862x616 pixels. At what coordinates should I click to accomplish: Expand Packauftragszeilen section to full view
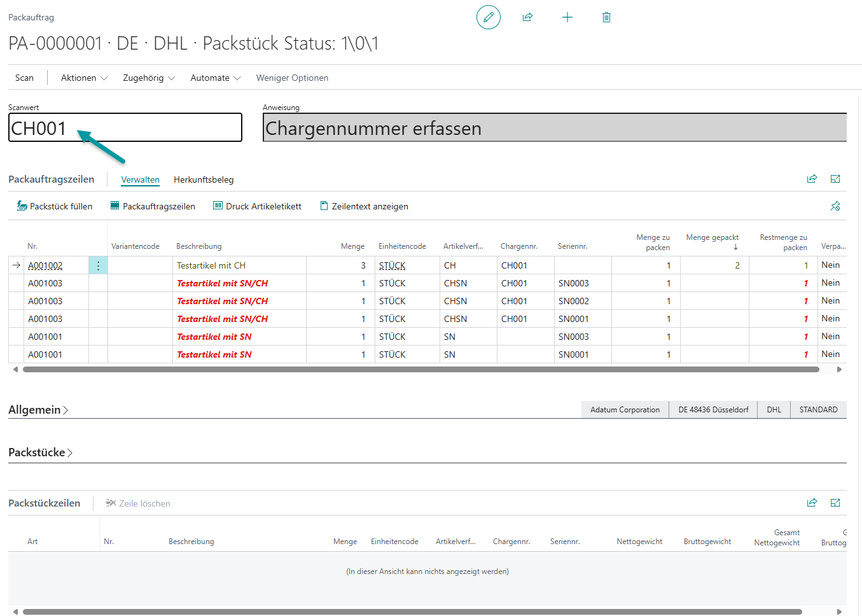click(835, 179)
